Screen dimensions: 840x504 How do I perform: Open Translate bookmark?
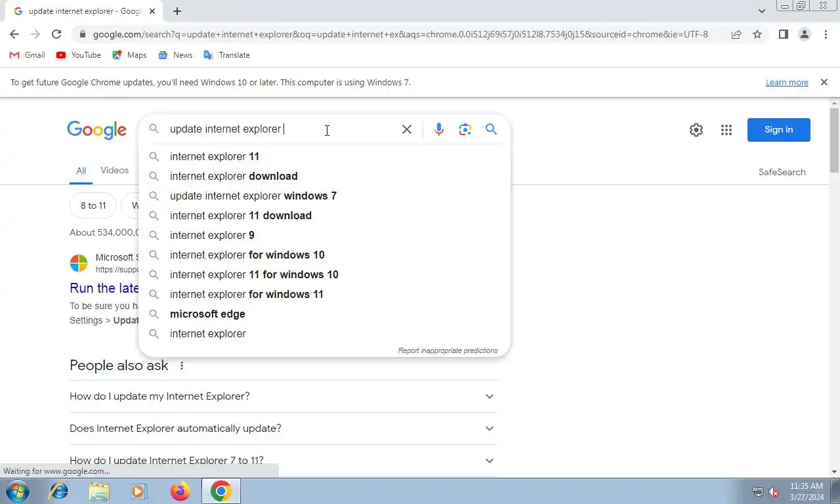coord(226,55)
